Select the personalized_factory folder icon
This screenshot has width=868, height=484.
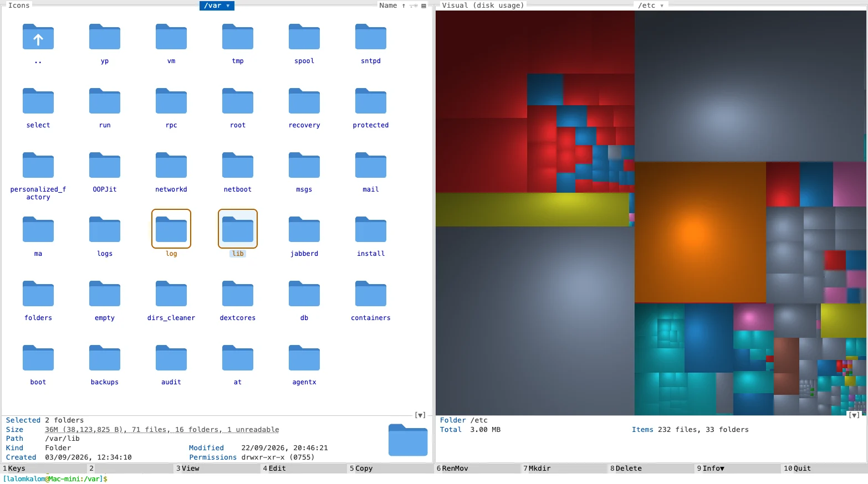38,165
